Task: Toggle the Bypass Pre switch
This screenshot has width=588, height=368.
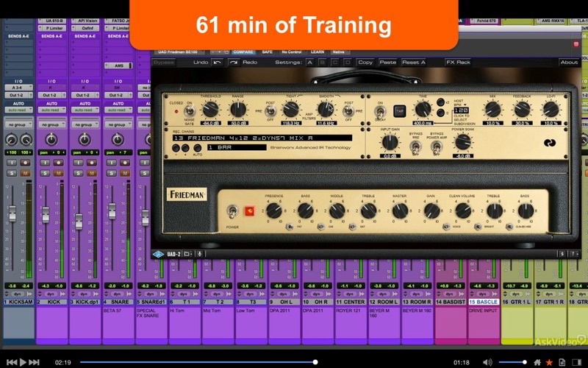Action: click(415, 148)
